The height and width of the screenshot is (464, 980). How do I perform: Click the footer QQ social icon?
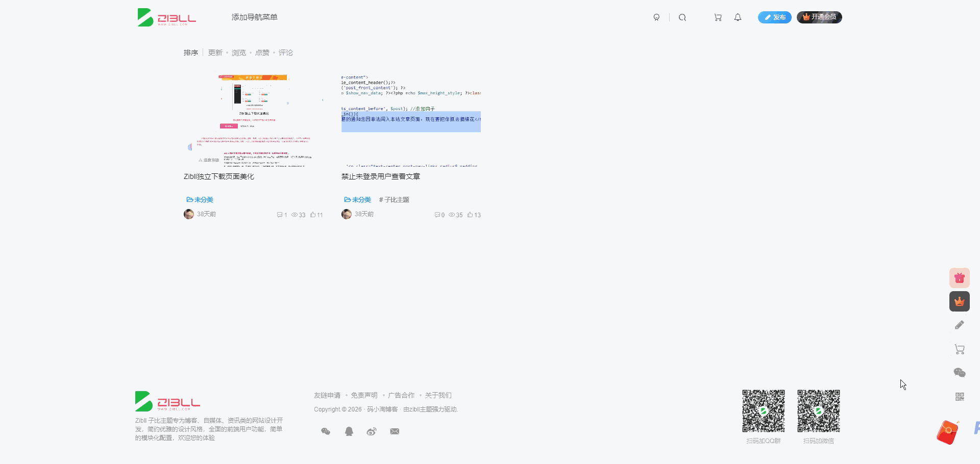click(x=349, y=431)
